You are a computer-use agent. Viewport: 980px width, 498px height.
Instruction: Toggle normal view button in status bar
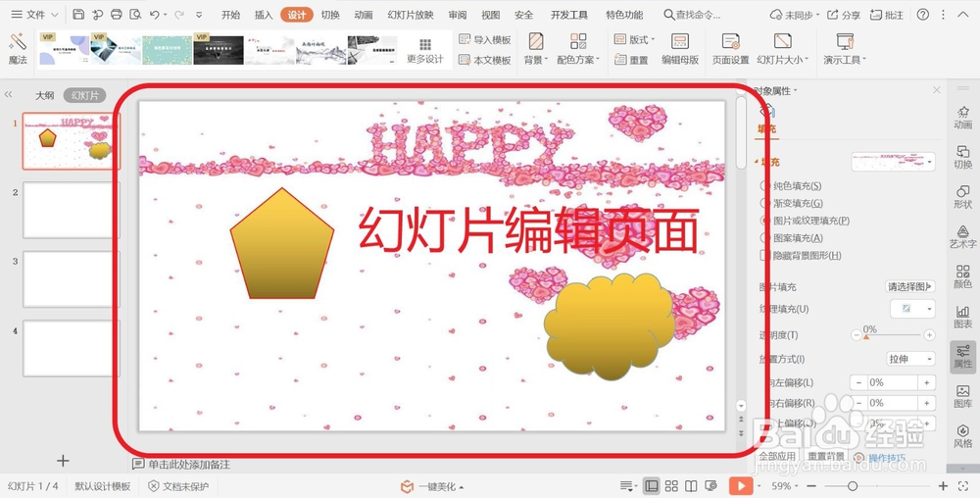click(652, 485)
